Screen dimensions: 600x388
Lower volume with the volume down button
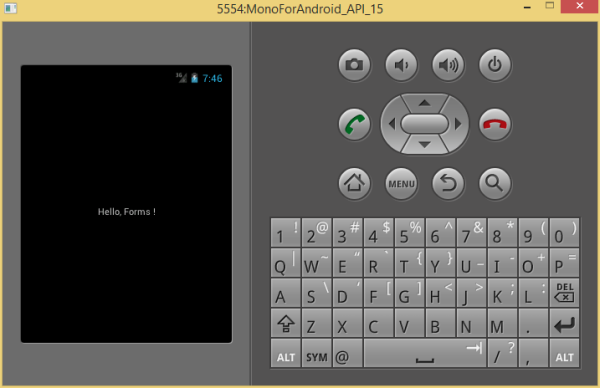401,65
